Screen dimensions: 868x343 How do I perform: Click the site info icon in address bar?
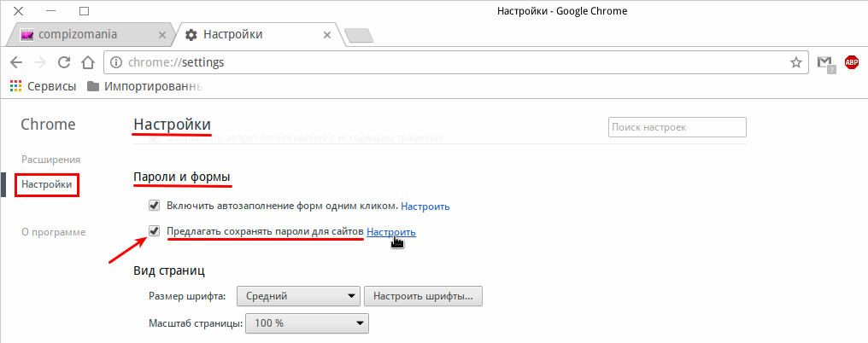115,62
